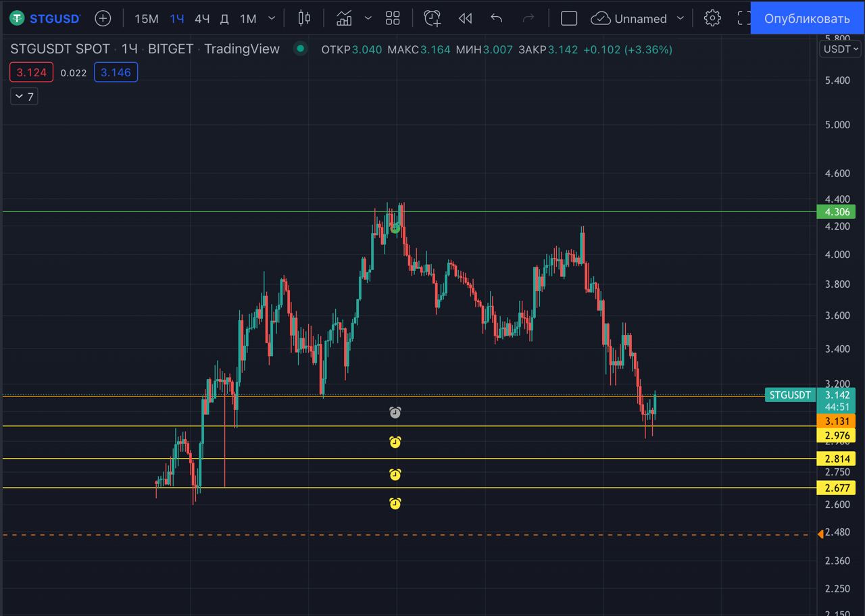Click the ЗАКР 3.142 close value

click(548, 49)
